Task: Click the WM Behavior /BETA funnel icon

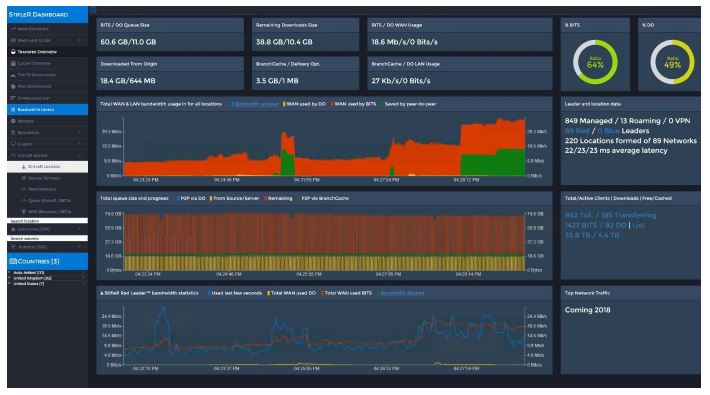Action: coord(24,212)
